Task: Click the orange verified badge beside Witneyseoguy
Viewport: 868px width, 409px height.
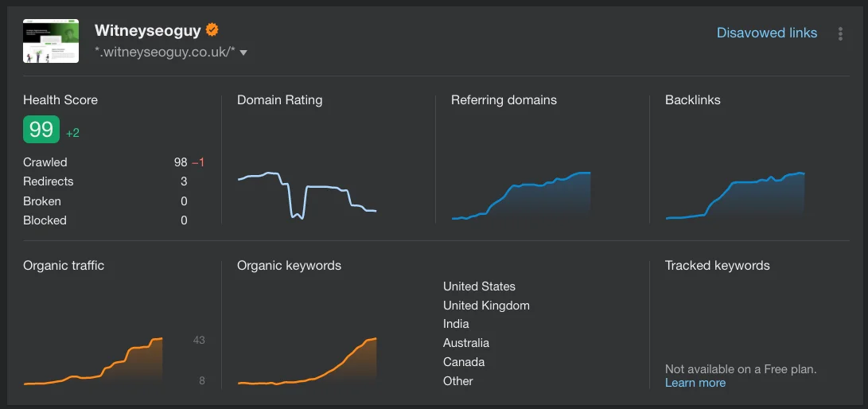Action: pyautogui.click(x=212, y=30)
